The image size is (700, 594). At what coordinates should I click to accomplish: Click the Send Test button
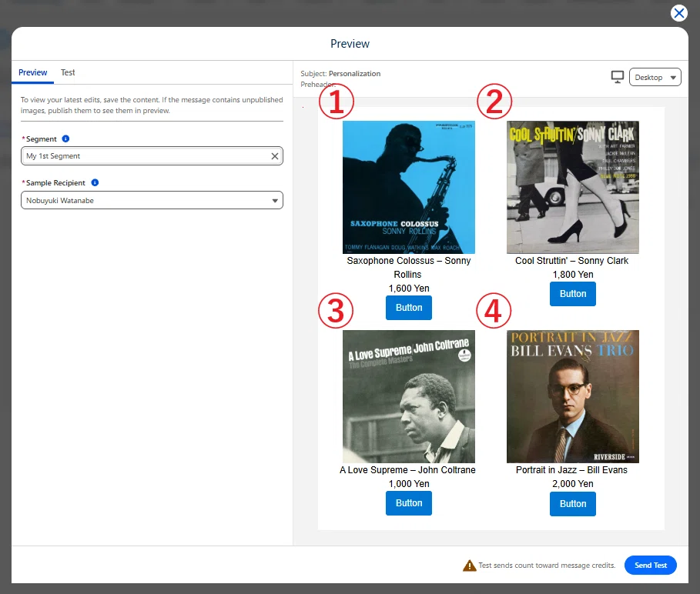pyautogui.click(x=650, y=565)
